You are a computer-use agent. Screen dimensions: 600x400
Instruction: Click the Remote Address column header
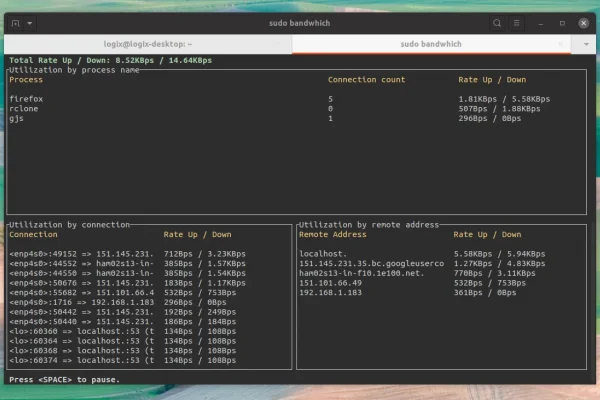click(333, 235)
